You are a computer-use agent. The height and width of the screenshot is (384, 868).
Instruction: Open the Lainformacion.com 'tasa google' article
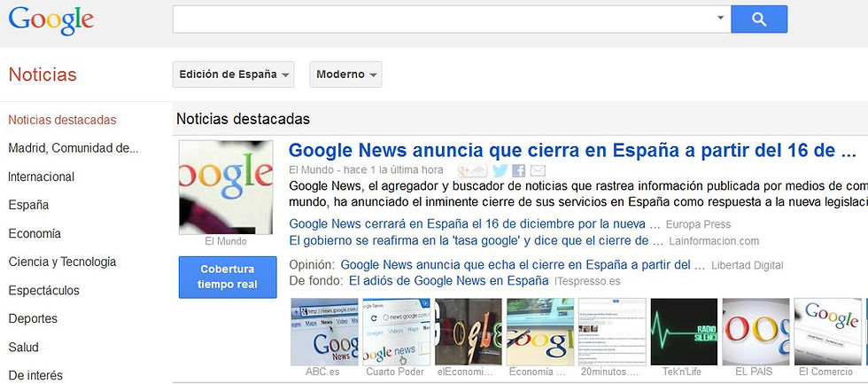click(x=477, y=241)
